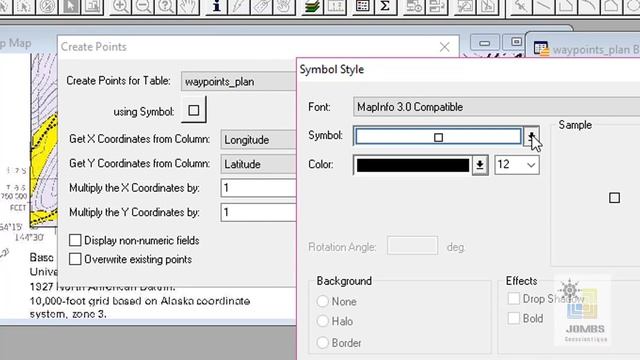The width and height of the screenshot is (640, 360).
Task: Click Multiply the X Coordinates field
Action: click(x=258, y=188)
